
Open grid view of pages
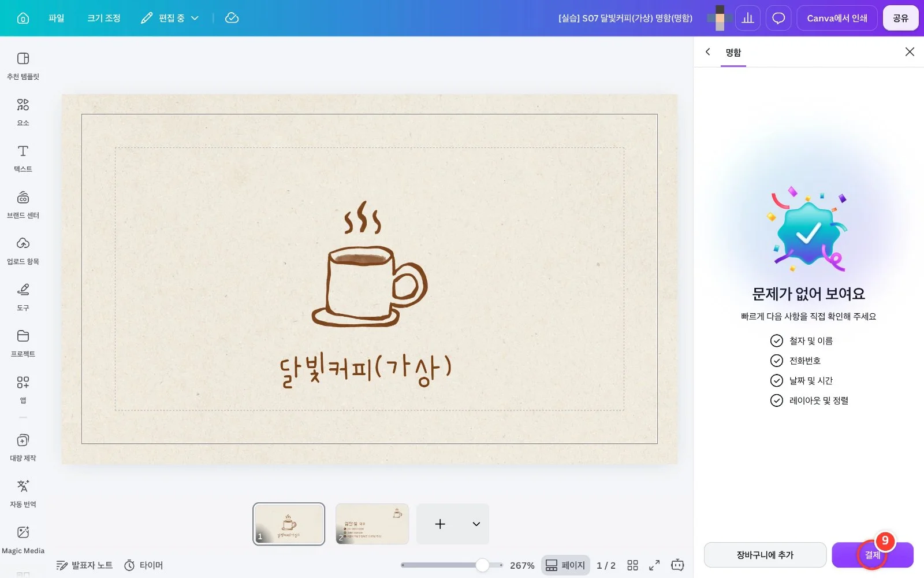632,565
